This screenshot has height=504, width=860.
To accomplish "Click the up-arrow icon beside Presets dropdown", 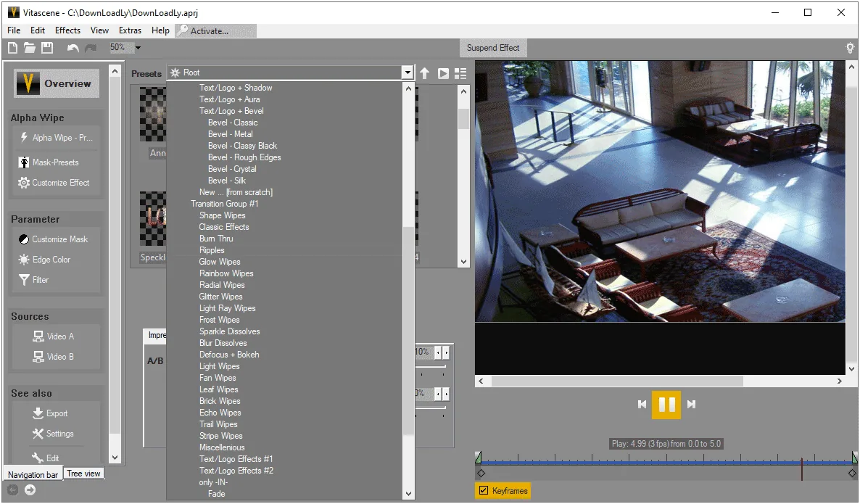I will click(424, 73).
